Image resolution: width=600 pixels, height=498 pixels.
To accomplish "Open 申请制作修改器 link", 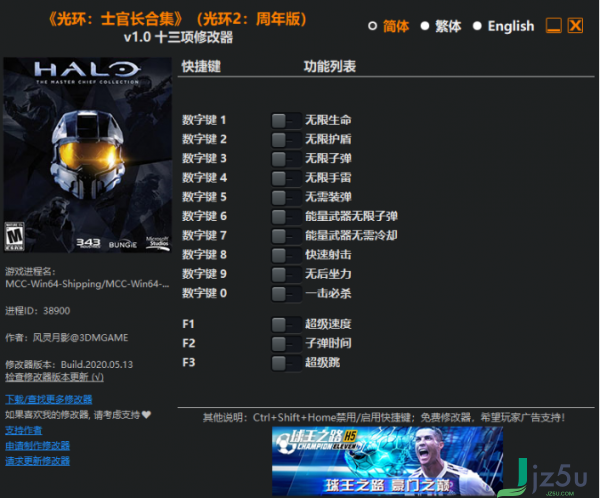I will tap(38, 446).
